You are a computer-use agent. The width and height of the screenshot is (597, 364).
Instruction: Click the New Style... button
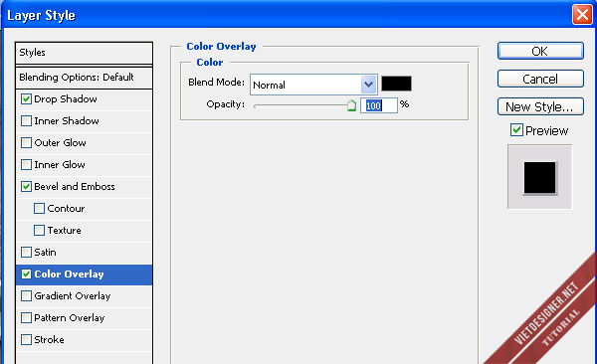click(x=540, y=106)
